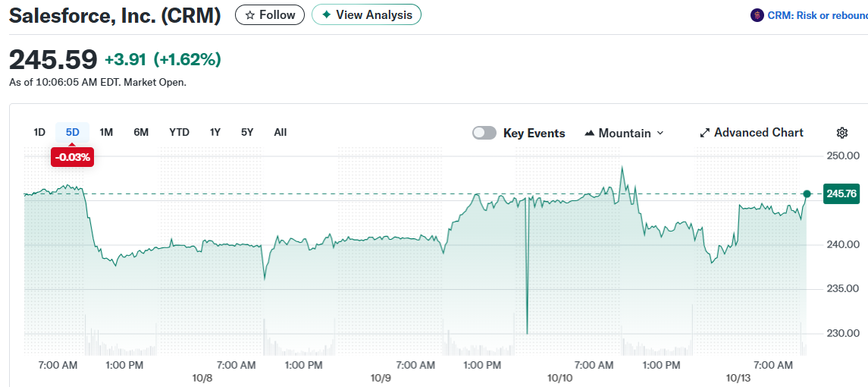Click the purple CRM news icon

pos(757,15)
